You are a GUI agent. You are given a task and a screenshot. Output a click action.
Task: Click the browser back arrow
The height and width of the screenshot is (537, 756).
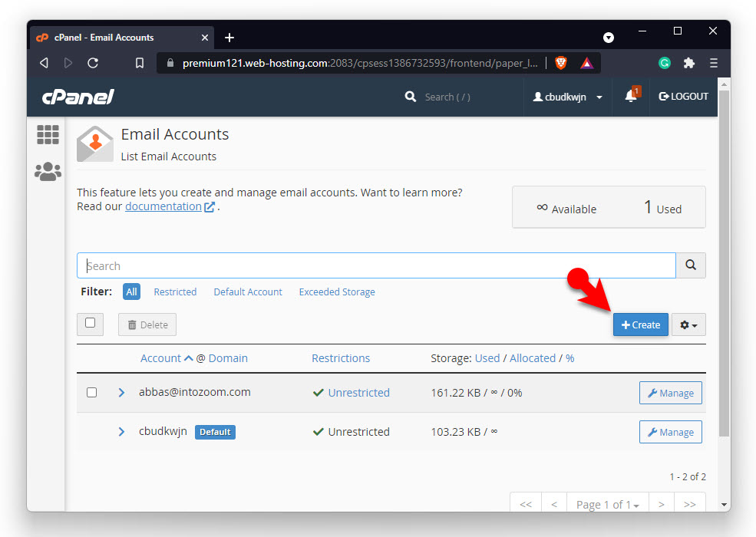(44, 63)
